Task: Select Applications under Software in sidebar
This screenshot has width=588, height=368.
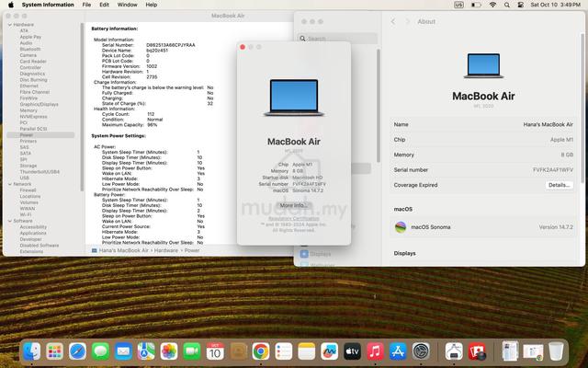Action: coord(33,233)
